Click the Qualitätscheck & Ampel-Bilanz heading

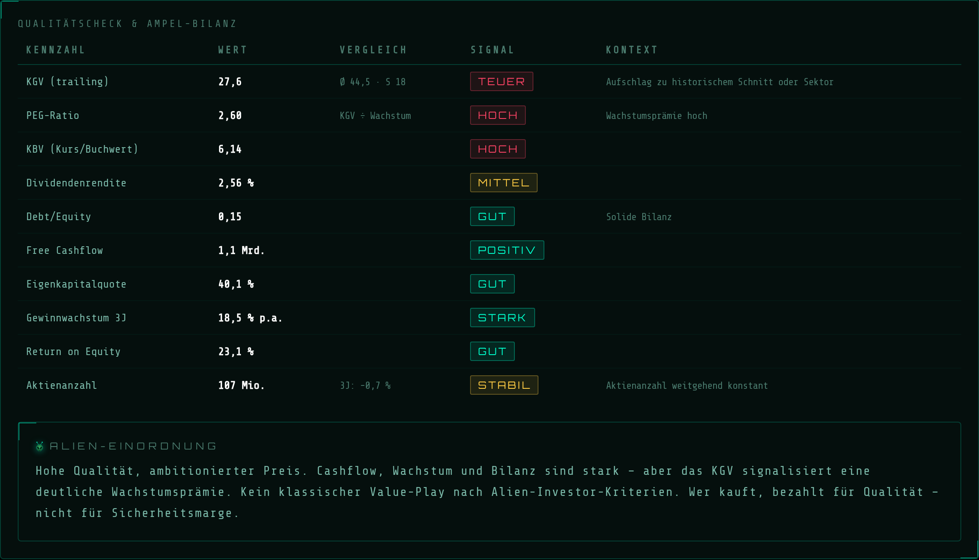click(x=127, y=24)
